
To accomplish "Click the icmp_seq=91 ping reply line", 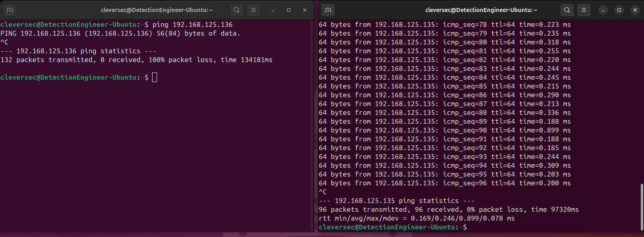I will coord(445,139).
